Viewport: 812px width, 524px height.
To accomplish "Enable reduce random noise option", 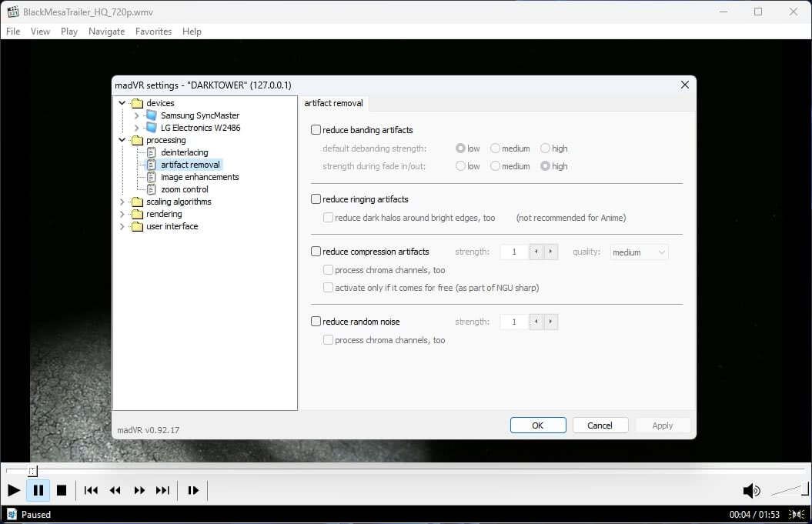I will pyautogui.click(x=316, y=322).
